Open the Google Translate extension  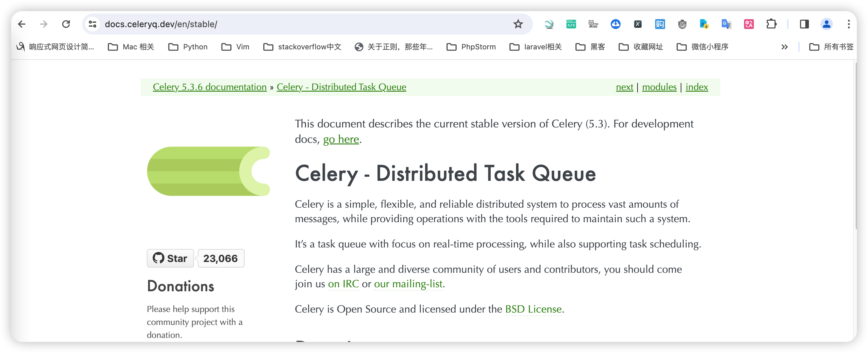(x=726, y=24)
